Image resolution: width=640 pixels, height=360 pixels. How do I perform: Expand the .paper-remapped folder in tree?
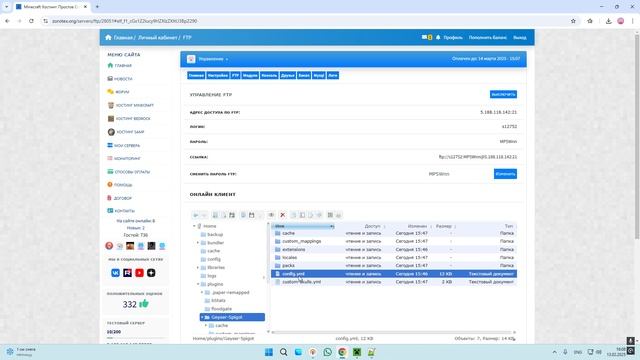(202, 293)
